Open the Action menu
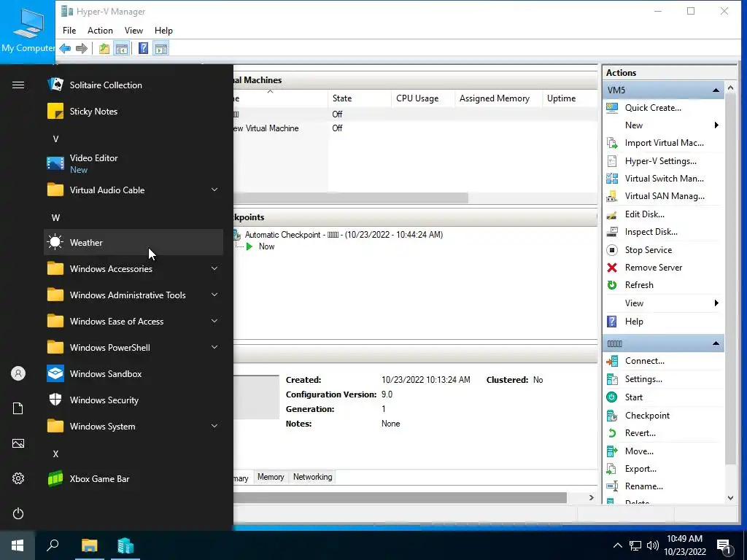Viewport: 747px width, 560px height. (x=100, y=31)
